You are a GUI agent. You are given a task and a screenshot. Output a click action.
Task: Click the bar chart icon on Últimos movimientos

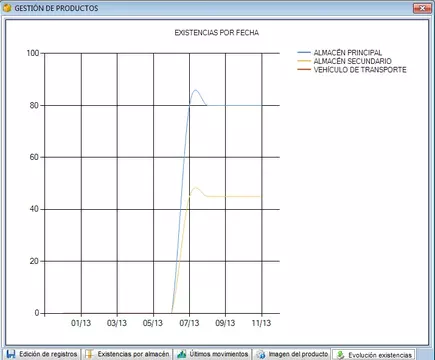click(182, 354)
